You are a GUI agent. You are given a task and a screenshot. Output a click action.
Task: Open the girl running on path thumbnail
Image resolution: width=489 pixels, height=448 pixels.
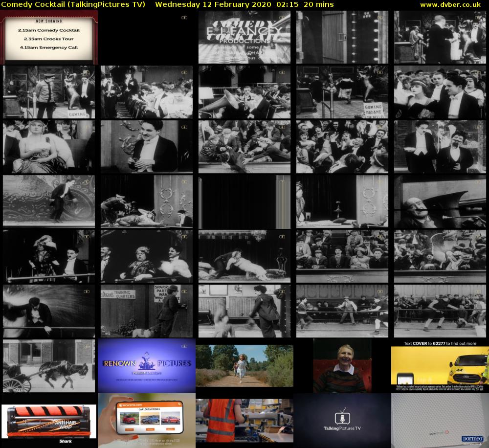[x=244, y=366]
